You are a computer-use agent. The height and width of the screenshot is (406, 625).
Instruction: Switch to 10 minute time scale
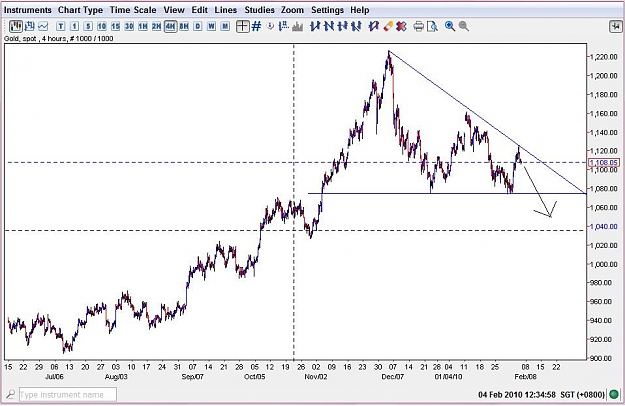click(x=102, y=27)
